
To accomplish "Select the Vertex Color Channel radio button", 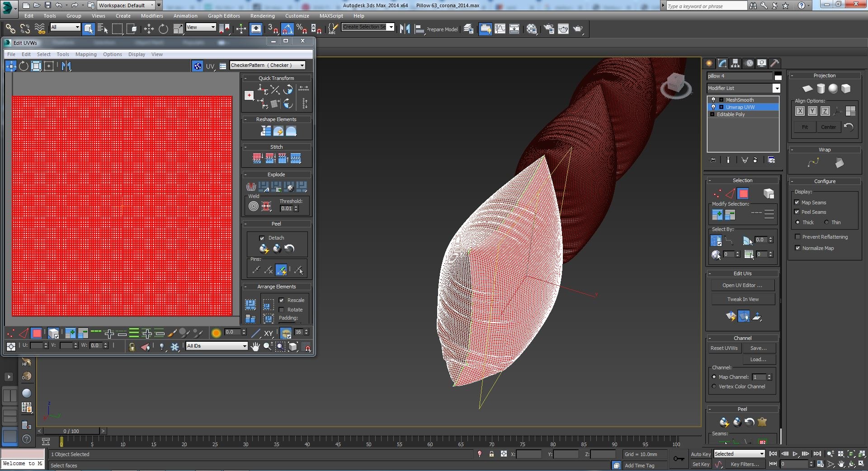I will tap(714, 386).
